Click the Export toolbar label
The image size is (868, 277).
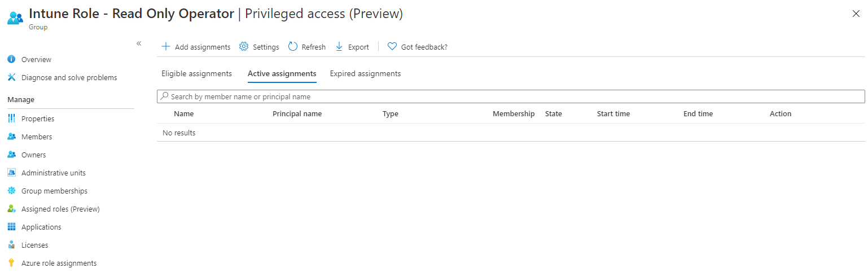358,47
